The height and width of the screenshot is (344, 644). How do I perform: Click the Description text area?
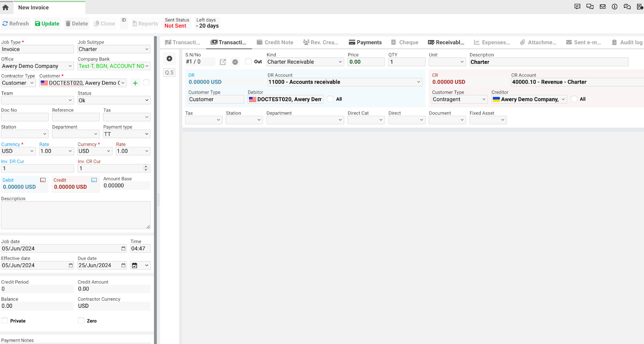76,215
